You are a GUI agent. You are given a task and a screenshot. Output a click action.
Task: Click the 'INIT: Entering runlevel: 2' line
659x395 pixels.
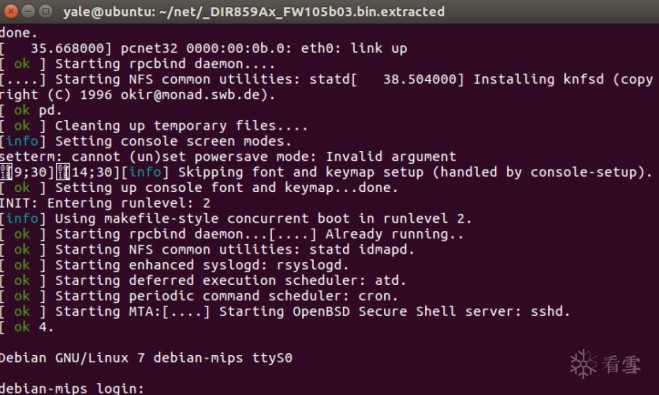105,203
